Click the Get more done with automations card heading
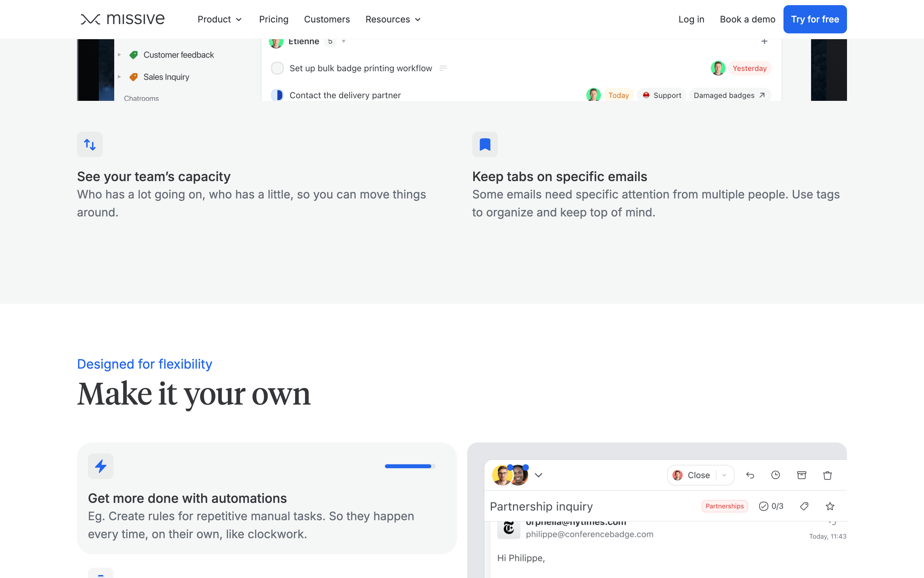The height and width of the screenshot is (578, 924). coord(187,498)
